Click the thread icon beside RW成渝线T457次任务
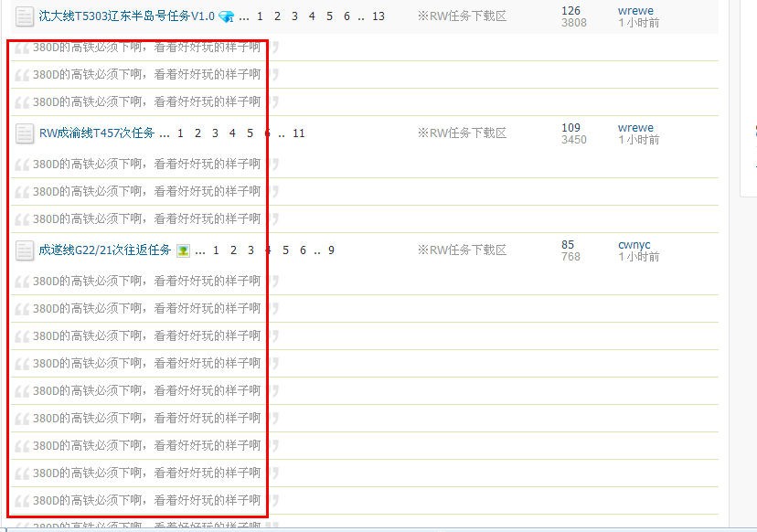Viewport: 757px width, 532px height. (x=25, y=133)
